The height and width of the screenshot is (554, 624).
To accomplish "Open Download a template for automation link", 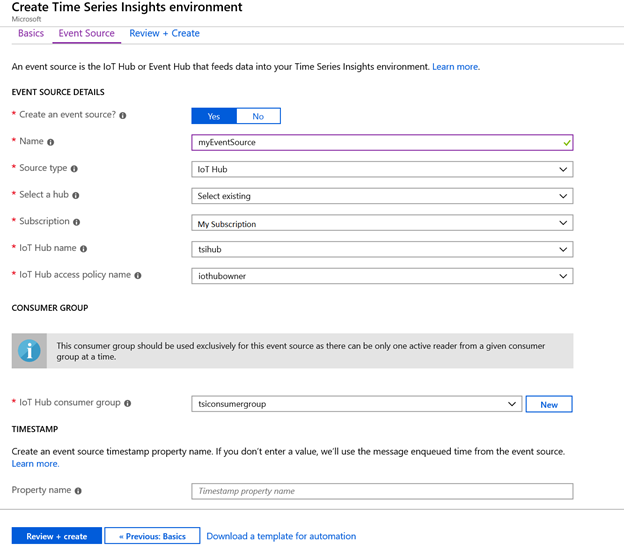I will (x=281, y=536).
